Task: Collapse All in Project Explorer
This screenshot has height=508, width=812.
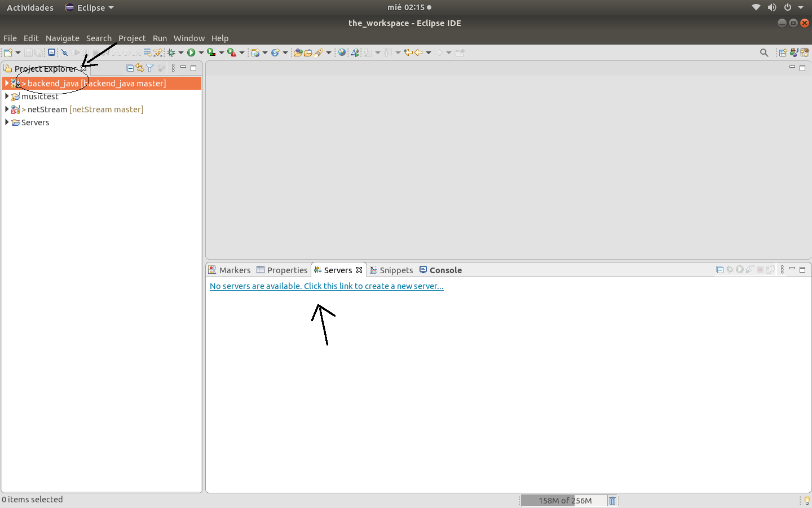Action: click(x=130, y=68)
